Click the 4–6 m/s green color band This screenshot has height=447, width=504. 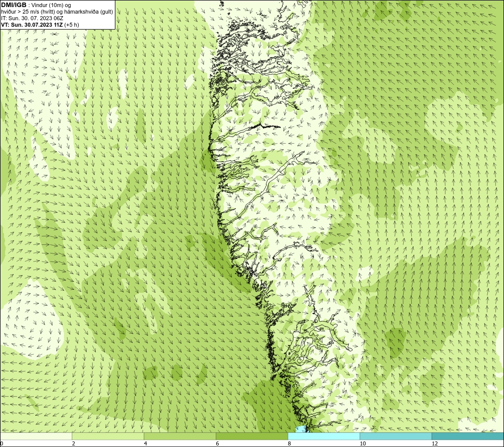coord(180,436)
